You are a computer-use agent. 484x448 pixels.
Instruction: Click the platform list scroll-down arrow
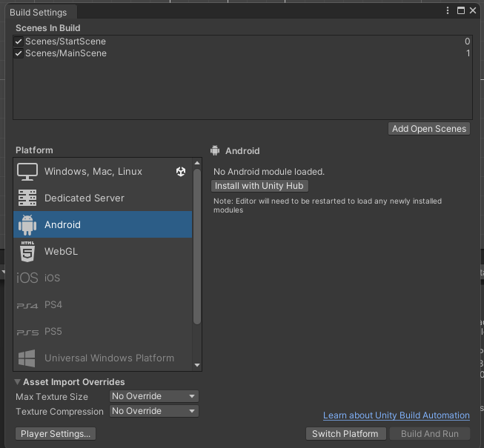[x=197, y=365]
